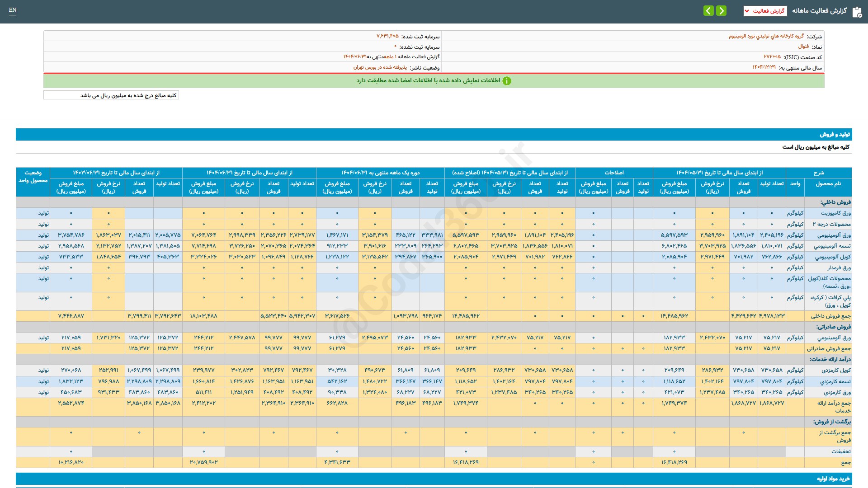Go to next report with right arrow
This screenshot has width=868, height=488.
tap(722, 11)
